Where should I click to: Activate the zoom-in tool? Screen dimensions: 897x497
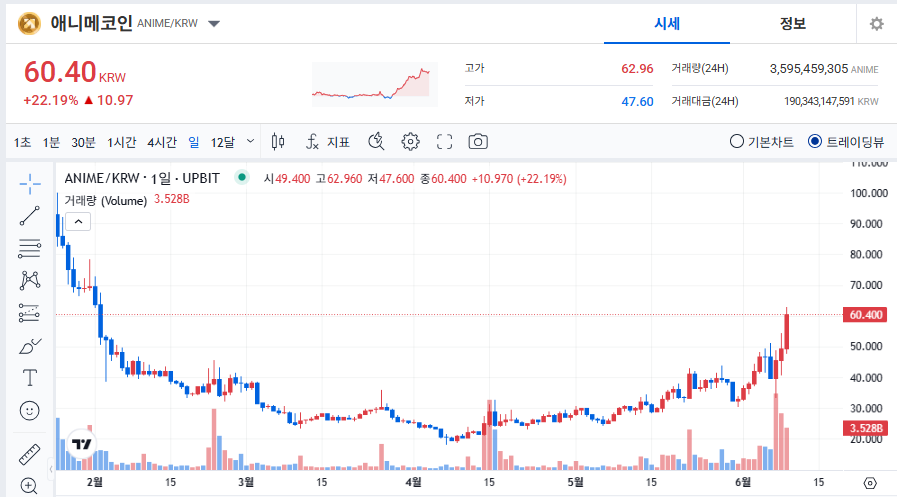30,486
